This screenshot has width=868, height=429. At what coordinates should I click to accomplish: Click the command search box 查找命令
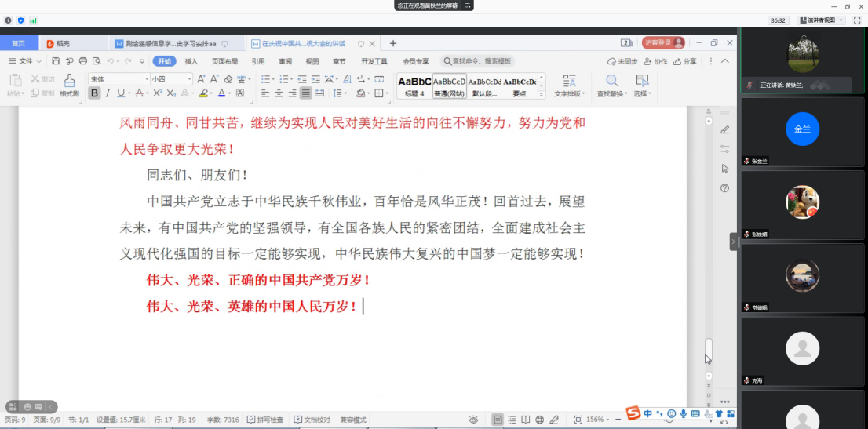click(480, 61)
